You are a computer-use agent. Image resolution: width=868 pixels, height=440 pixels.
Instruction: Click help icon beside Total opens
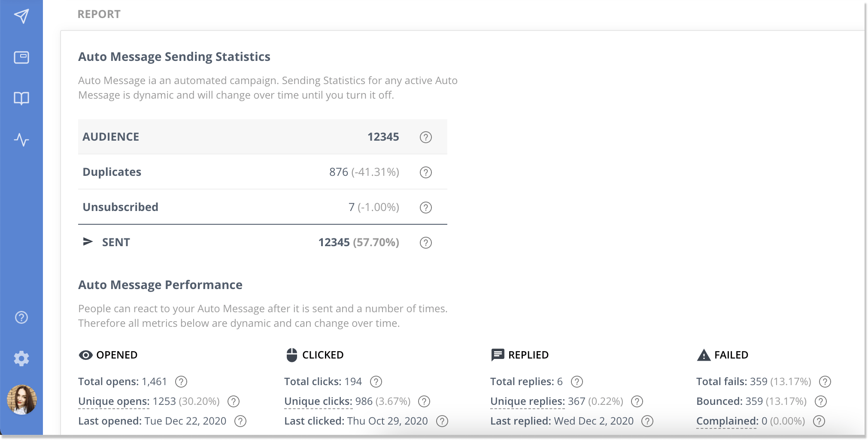[x=181, y=382]
